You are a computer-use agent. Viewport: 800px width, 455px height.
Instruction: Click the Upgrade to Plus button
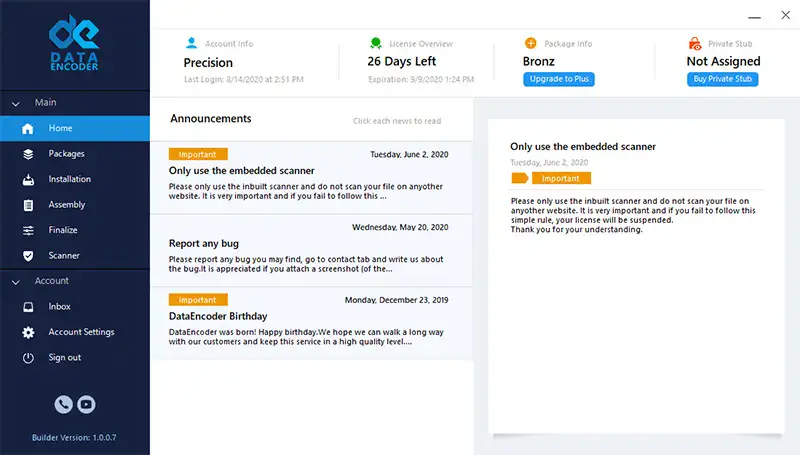coord(559,79)
